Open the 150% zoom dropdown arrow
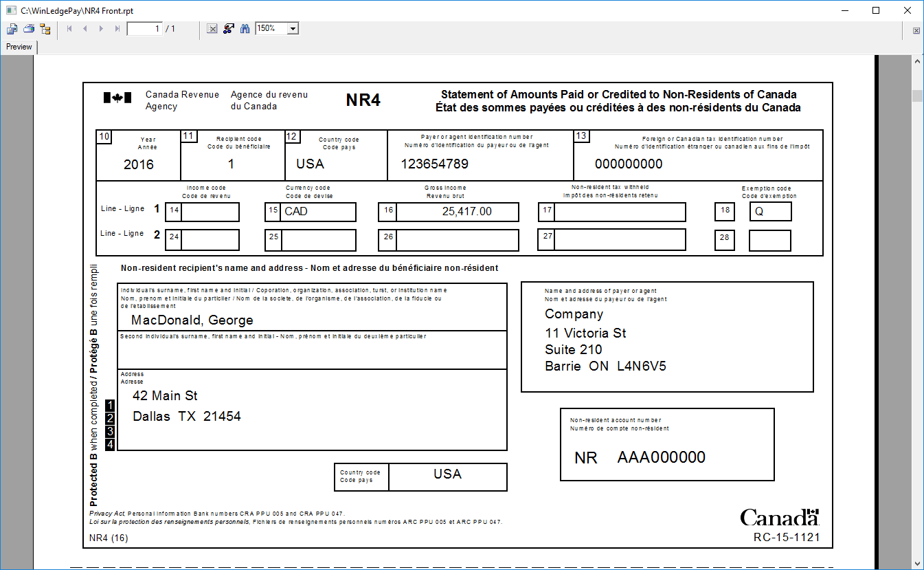924x570 pixels. click(293, 29)
